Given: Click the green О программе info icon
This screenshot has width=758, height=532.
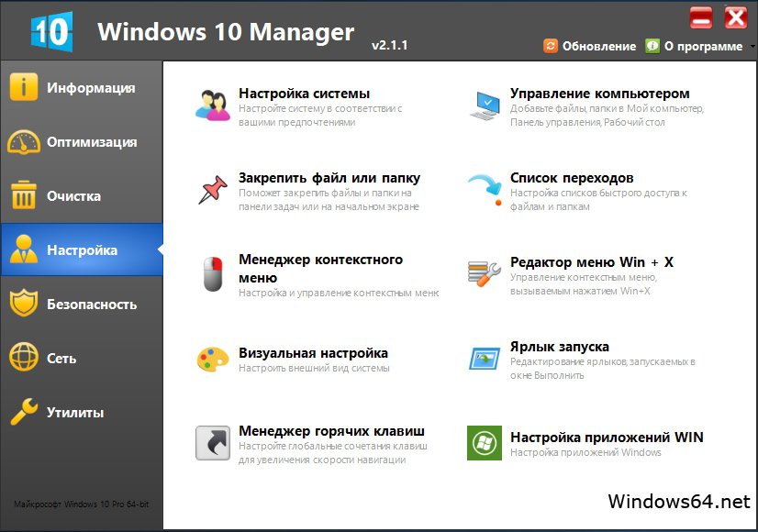Looking at the screenshot, I should (652, 46).
